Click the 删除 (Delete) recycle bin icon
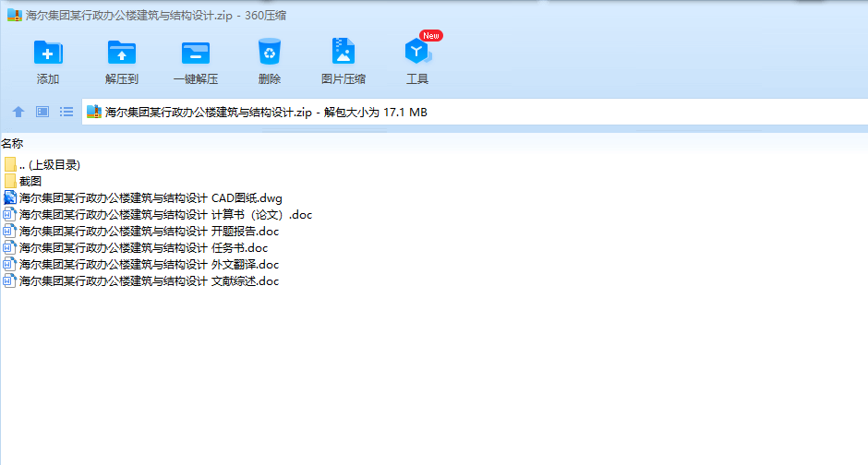The image size is (868, 465). (x=270, y=52)
